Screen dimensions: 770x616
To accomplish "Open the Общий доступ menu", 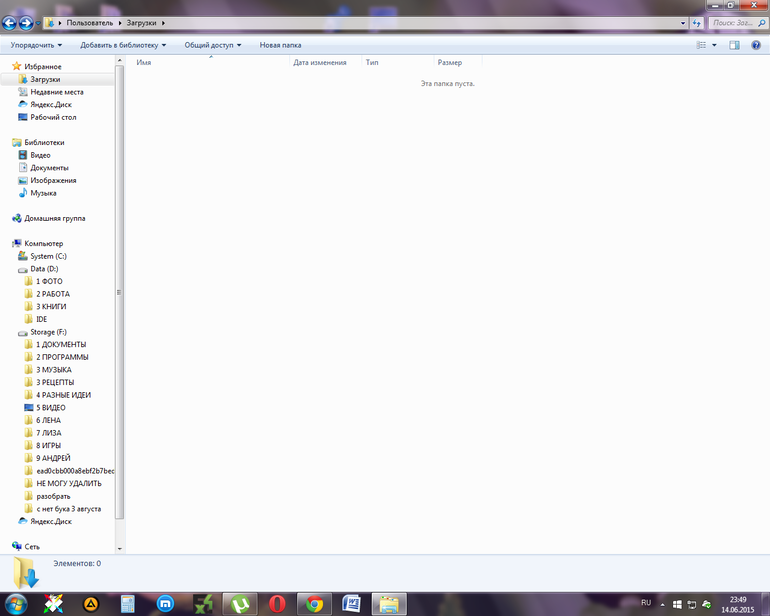I will click(213, 45).
